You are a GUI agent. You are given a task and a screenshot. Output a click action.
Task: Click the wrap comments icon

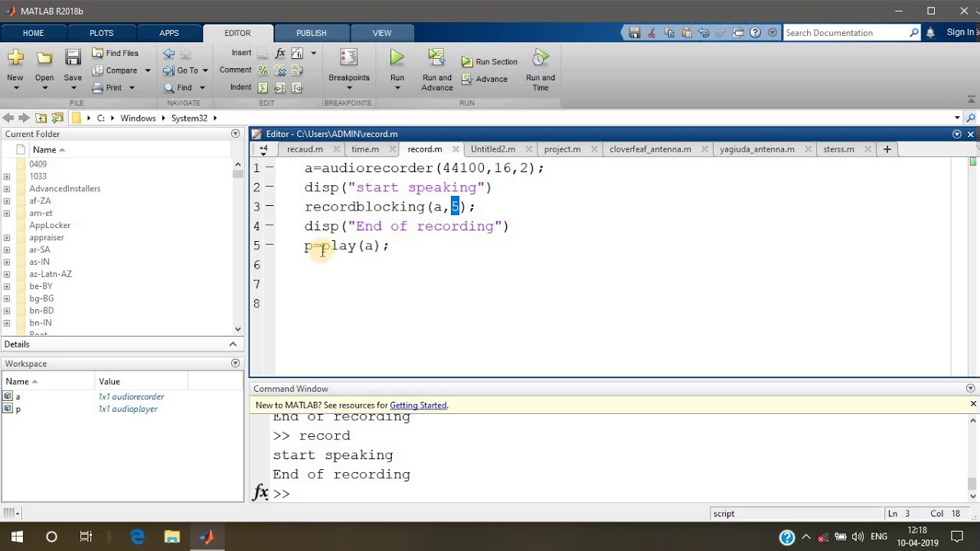pos(297,70)
